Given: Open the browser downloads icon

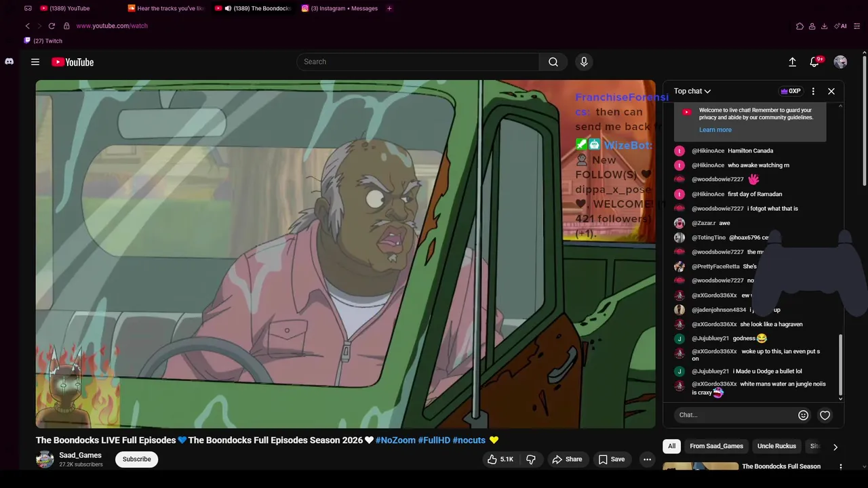Looking at the screenshot, I should click(x=824, y=26).
